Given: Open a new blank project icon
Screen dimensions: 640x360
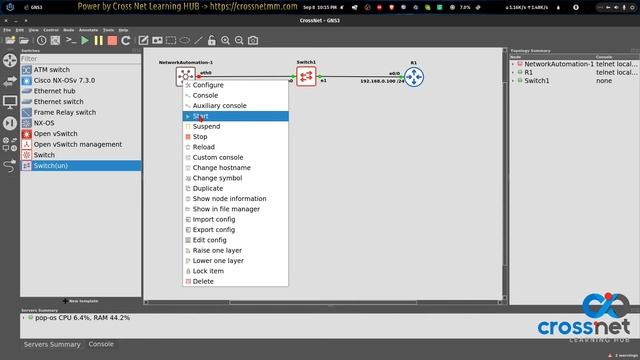Looking at the screenshot, I should click(x=10, y=40).
